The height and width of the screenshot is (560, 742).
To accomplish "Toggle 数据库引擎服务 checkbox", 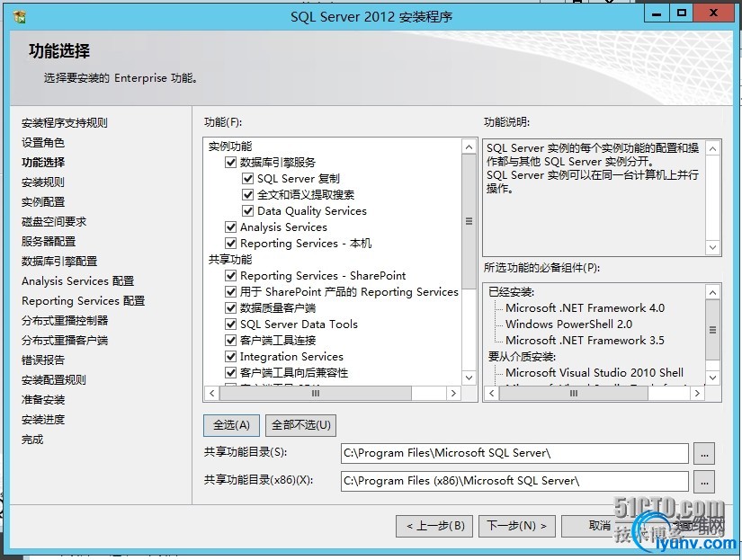I will (x=230, y=162).
